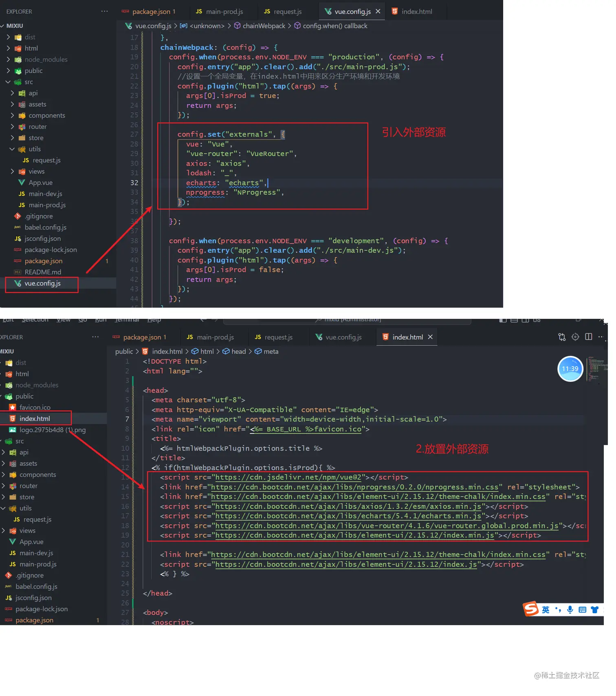Viewport: 616px width, 696px height.
Task: Click request.js JS icon in top explorer
Action: click(26, 160)
